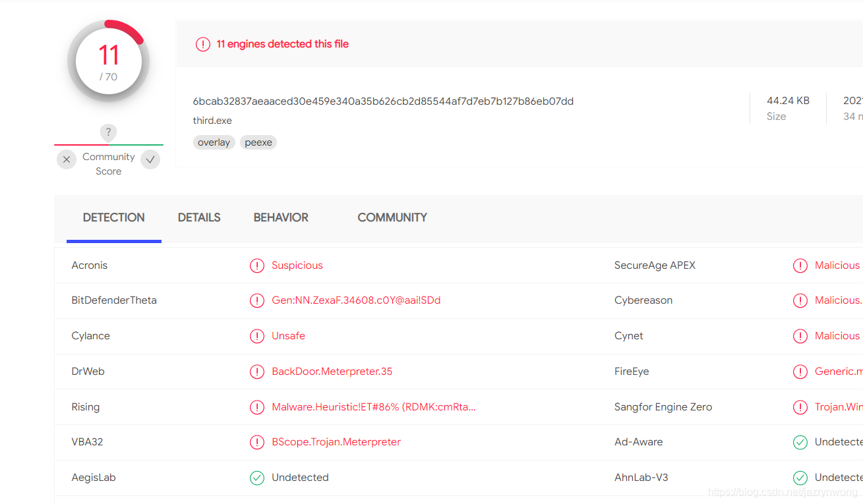Click the Sangfor Engine Zero engine name

[x=663, y=407]
